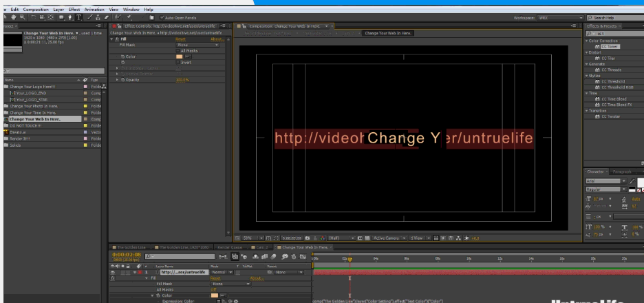
Task: Select the Brush tool
Action: coord(90,17)
